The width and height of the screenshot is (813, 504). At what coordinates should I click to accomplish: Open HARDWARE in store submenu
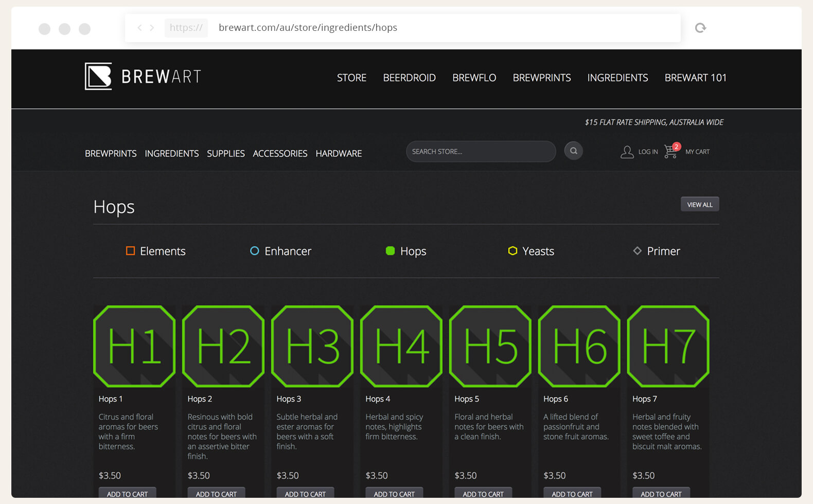(339, 153)
